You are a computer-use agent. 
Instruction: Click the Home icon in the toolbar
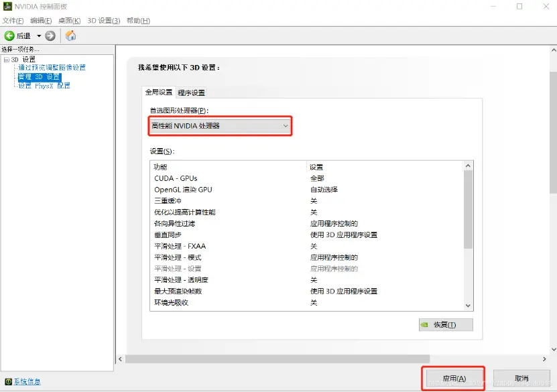click(70, 36)
